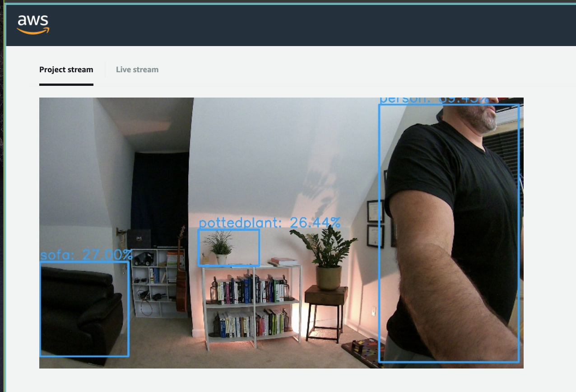Click the "sofa: 27.00%" detection label
This screenshot has height=392, width=576.
point(86,255)
